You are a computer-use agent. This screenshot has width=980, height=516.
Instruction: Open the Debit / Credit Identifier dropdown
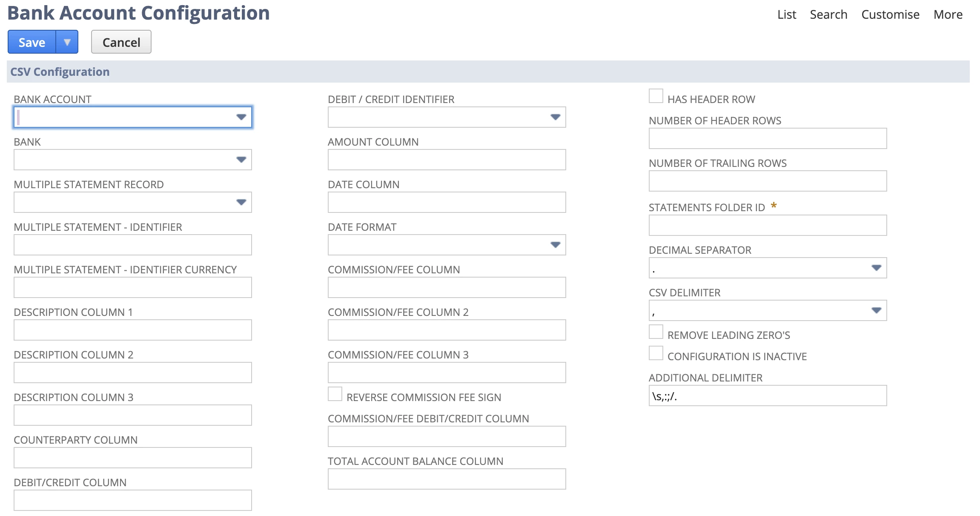[555, 118]
